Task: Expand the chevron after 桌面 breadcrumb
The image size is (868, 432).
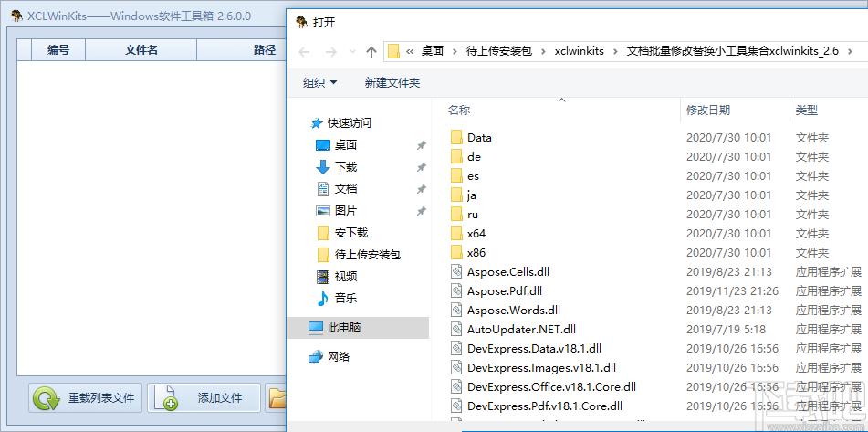Action: pos(455,51)
